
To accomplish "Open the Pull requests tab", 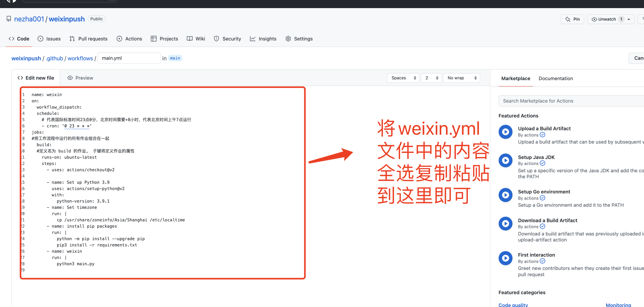I will (x=88, y=39).
